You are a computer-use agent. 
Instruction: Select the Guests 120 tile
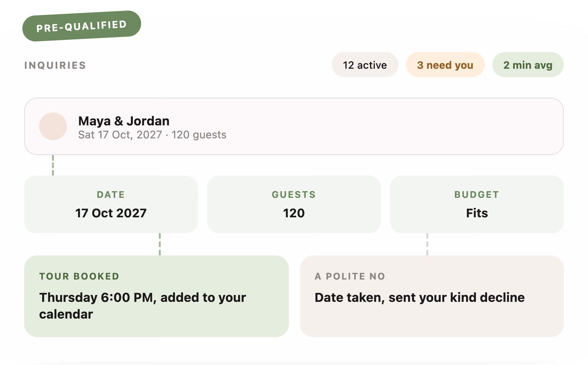point(294,204)
